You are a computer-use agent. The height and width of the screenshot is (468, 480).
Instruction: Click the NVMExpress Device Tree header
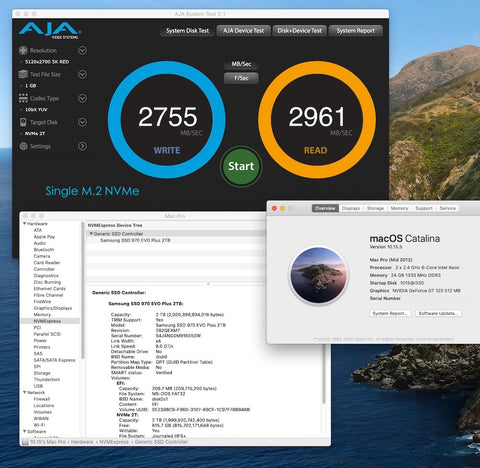[x=115, y=225]
